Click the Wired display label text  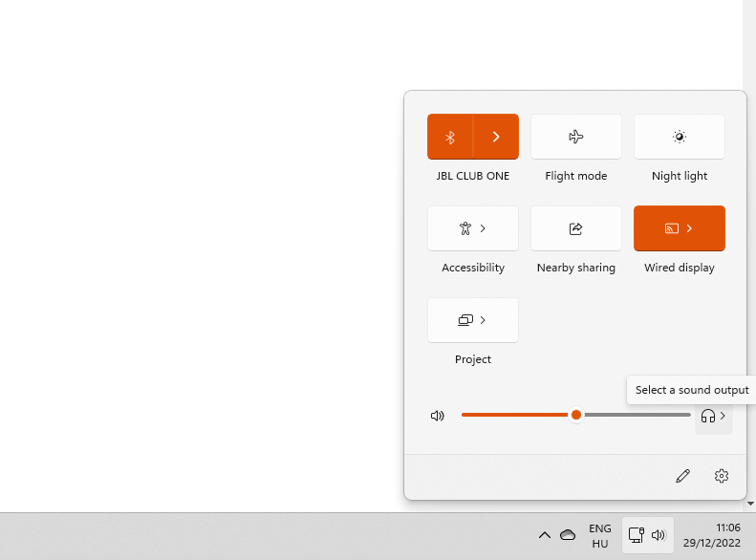pyautogui.click(x=680, y=268)
